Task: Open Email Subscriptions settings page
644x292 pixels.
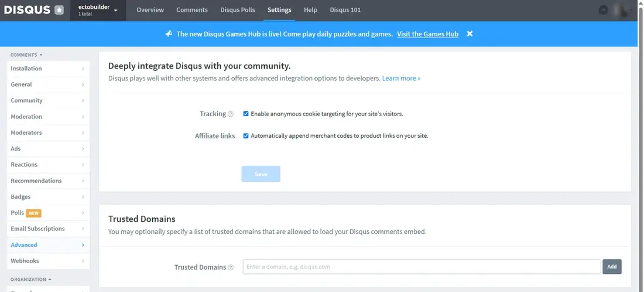Action: pos(48,229)
